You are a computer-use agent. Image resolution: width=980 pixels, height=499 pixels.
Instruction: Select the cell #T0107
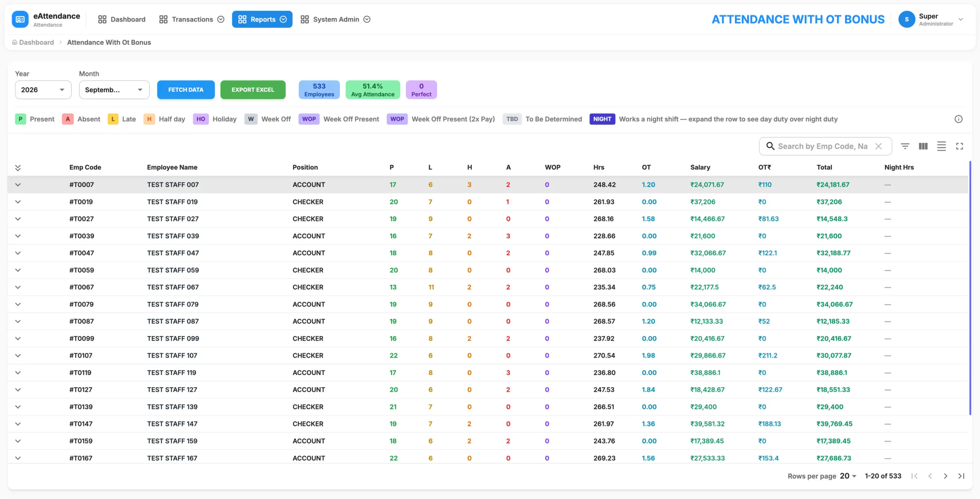coord(81,355)
